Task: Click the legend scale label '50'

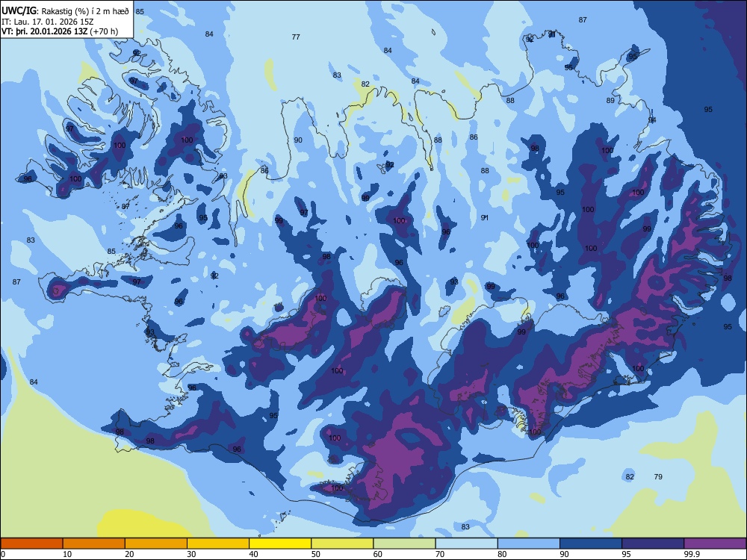Action: coord(315,554)
